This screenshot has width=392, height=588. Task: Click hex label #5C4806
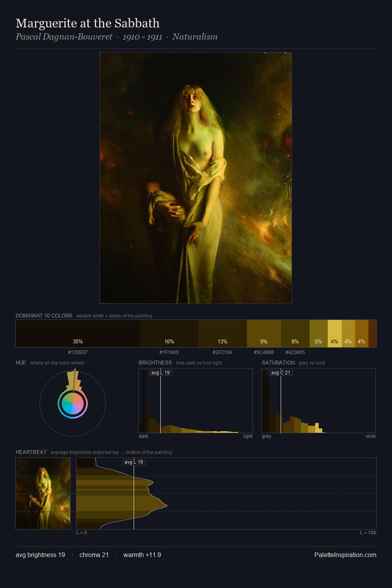click(x=264, y=352)
